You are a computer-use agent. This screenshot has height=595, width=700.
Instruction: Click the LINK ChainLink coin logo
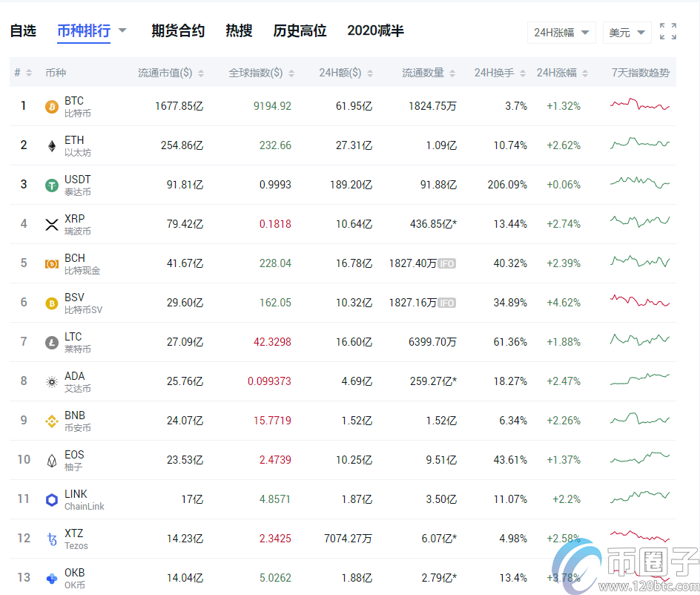pyautogui.click(x=52, y=500)
